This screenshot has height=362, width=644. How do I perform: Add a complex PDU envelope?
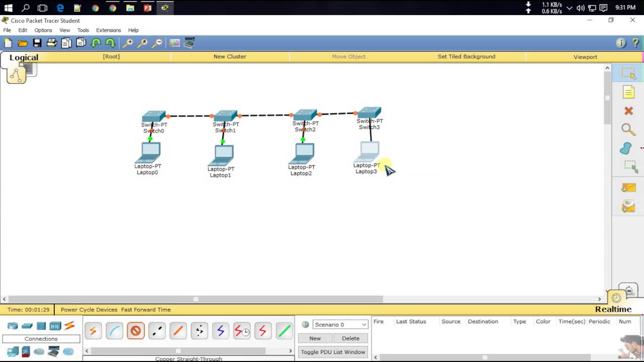628,206
